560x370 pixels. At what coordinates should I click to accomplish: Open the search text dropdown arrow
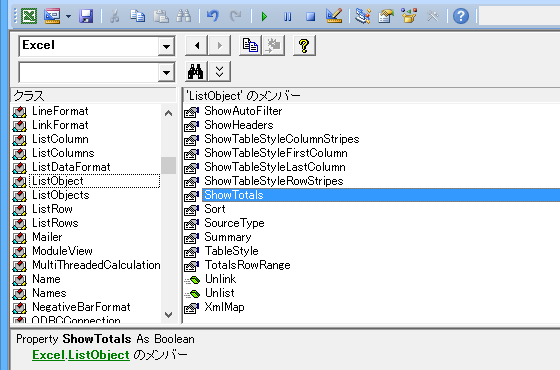(x=166, y=72)
